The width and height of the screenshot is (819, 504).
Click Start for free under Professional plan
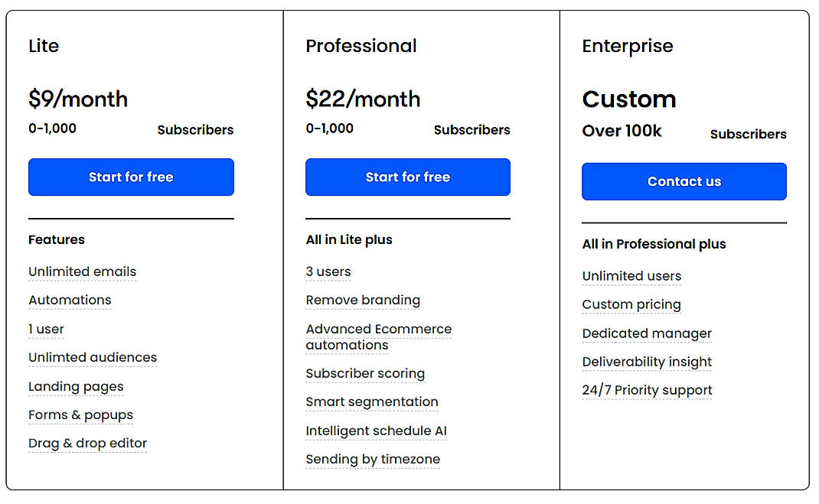tap(408, 177)
